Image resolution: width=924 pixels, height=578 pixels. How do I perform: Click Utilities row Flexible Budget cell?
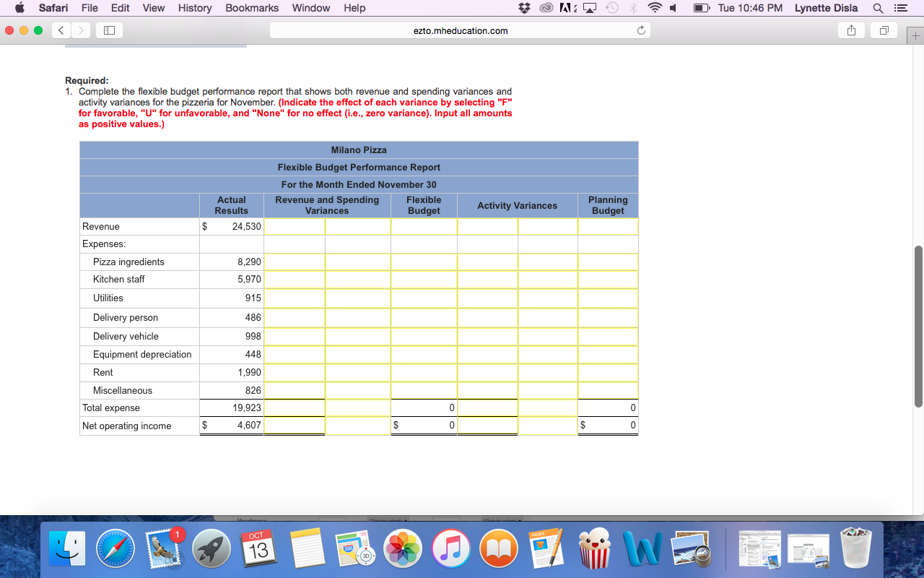pos(424,298)
